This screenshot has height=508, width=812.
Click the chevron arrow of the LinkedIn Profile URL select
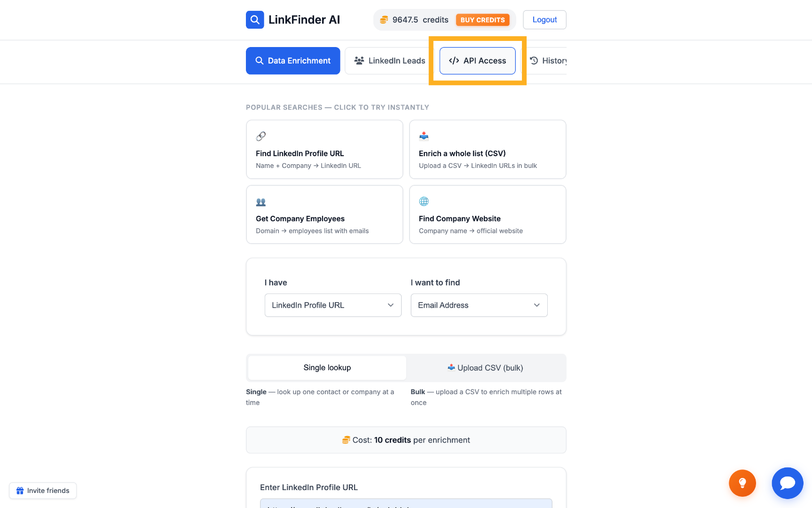[391, 305]
